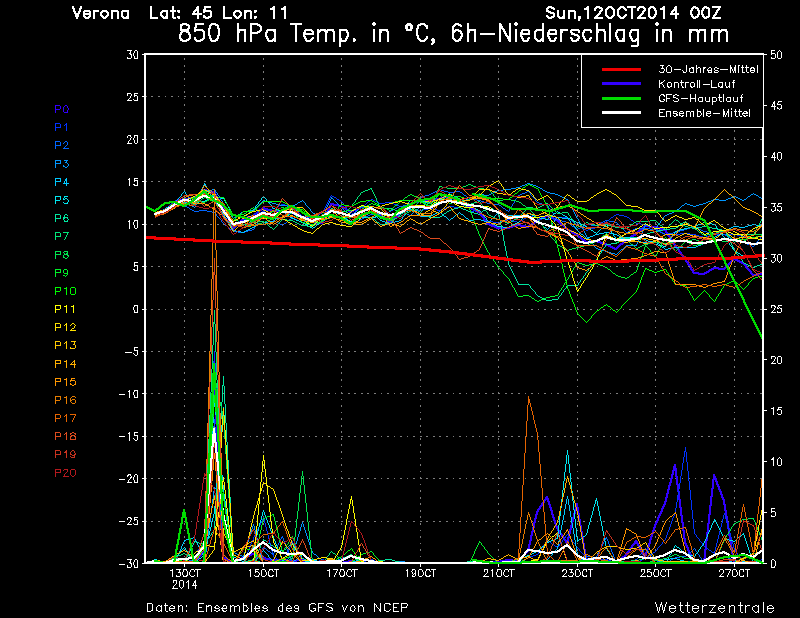Viewport: 800px width, 618px height.
Task: Click the Ensemble-Mittel legend text
Action: coord(704,113)
